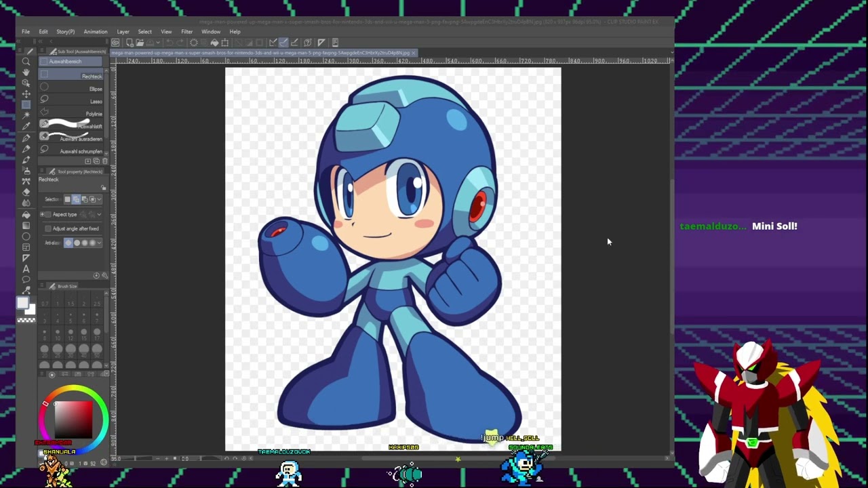Open the Layer menu
The height and width of the screenshot is (488, 868).
pyautogui.click(x=123, y=32)
